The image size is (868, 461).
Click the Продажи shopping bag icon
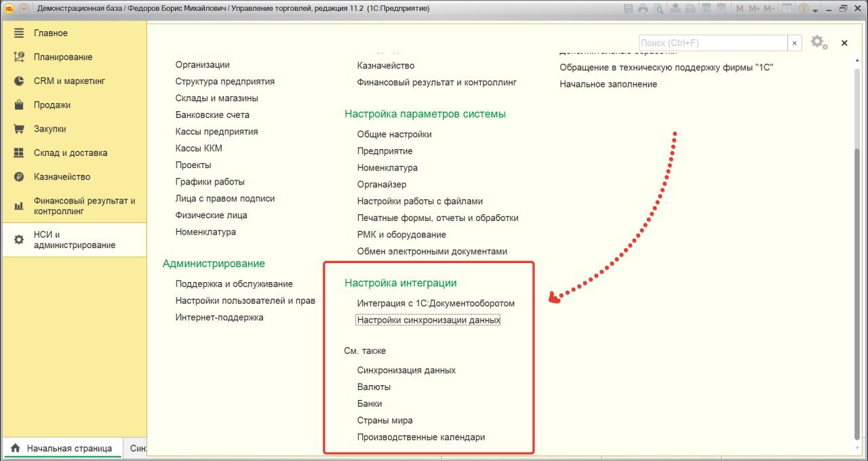click(19, 105)
